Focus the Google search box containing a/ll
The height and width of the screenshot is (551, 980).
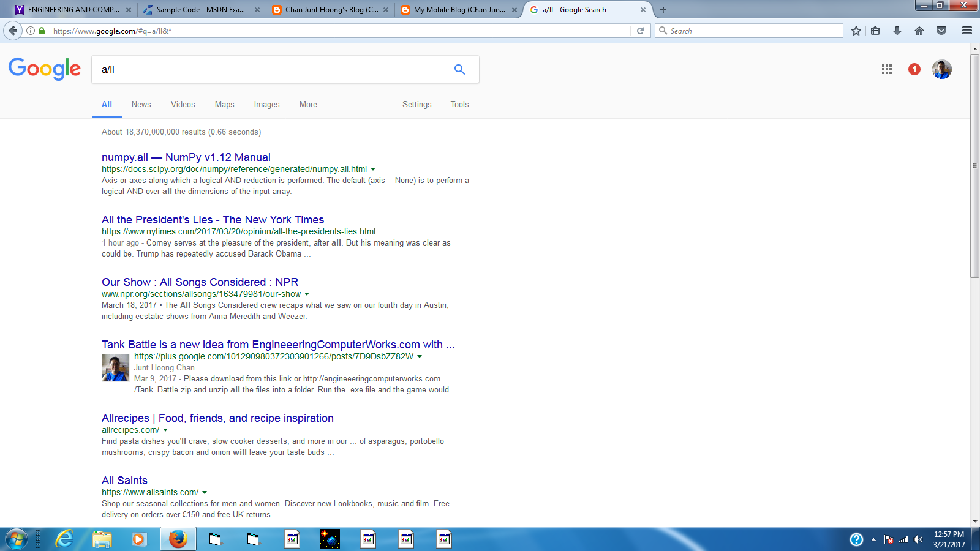tap(273, 69)
